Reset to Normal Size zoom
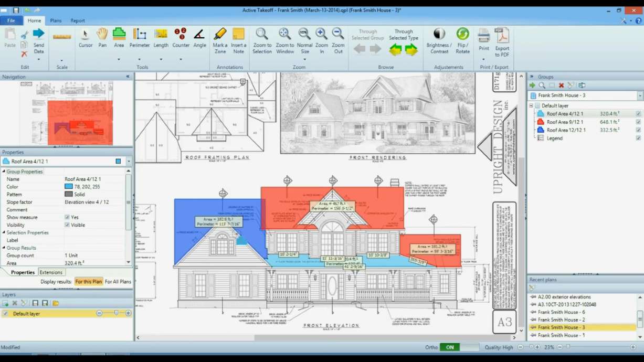 pyautogui.click(x=304, y=40)
